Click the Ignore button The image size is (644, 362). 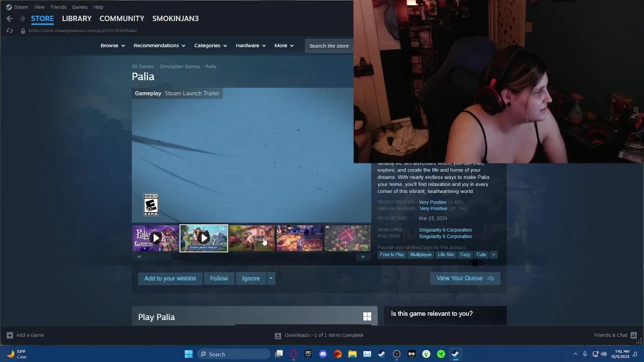pyautogui.click(x=251, y=279)
